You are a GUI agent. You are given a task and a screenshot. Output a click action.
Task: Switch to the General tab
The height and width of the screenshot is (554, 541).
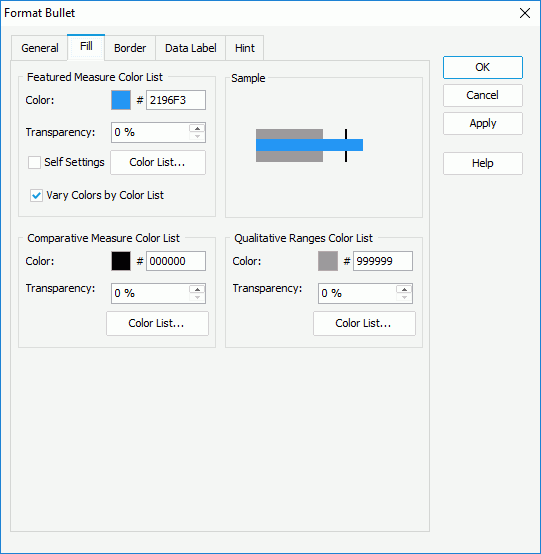point(40,48)
